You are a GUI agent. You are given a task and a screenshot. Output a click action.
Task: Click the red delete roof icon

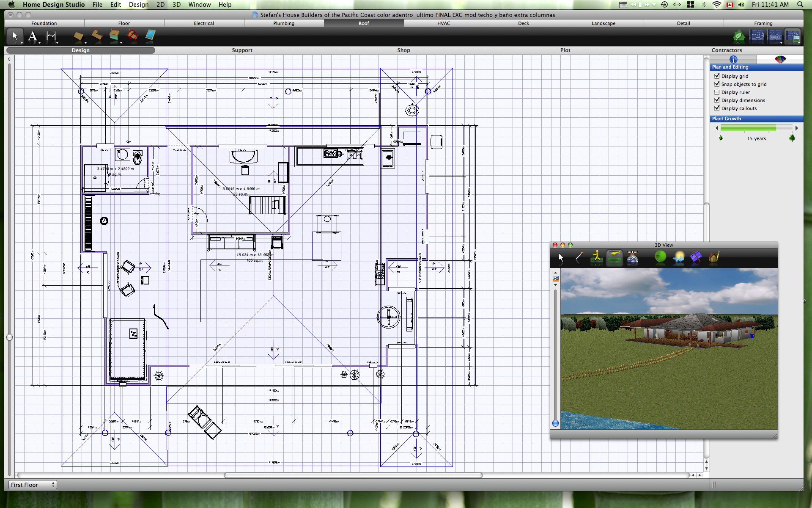pyautogui.click(x=132, y=36)
